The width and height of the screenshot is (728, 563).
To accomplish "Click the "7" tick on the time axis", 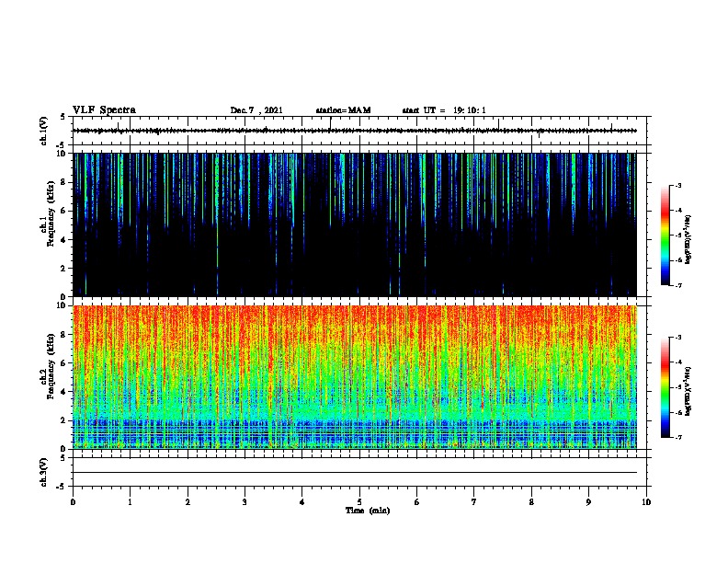I will pos(474,502).
